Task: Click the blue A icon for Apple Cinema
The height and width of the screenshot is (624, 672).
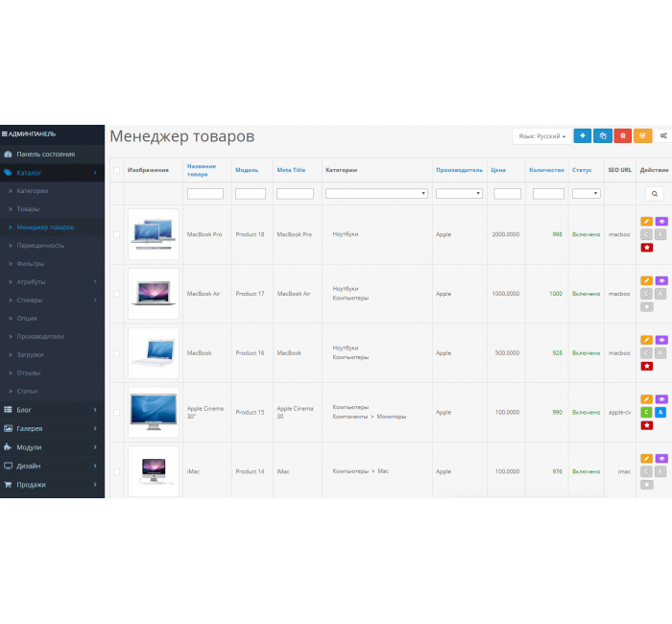Action: (660, 412)
